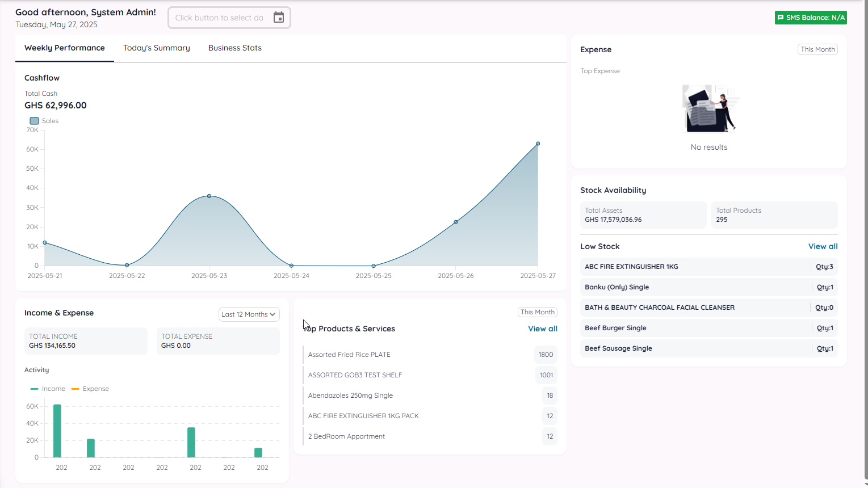Click the Beef Burger Single low stock item
The height and width of the screenshot is (488, 868).
(708, 328)
